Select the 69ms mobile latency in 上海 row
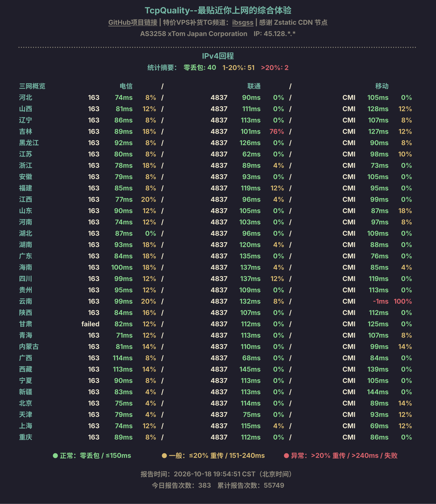The height and width of the screenshot is (504, 436). [379, 426]
